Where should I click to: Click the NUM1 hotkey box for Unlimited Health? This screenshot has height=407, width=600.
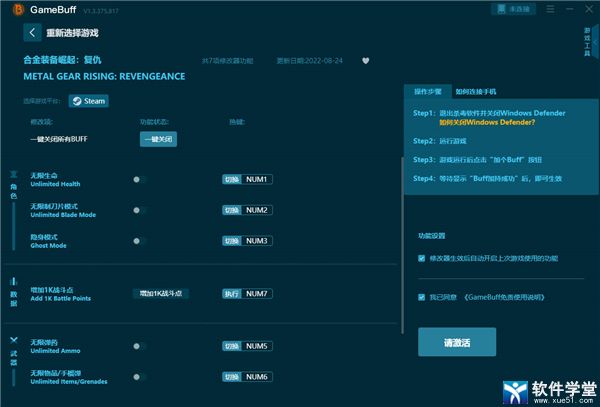(247, 179)
